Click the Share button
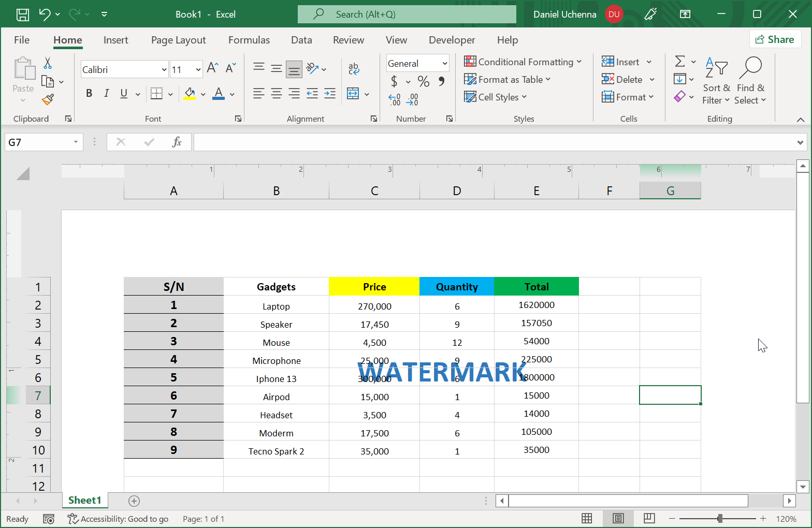Viewport: 812px width, 528px height. point(775,39)
